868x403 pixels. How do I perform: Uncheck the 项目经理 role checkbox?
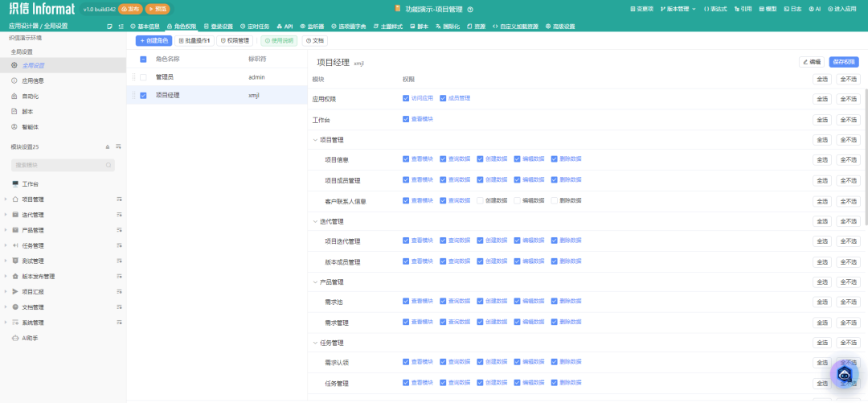pos(143,96)
